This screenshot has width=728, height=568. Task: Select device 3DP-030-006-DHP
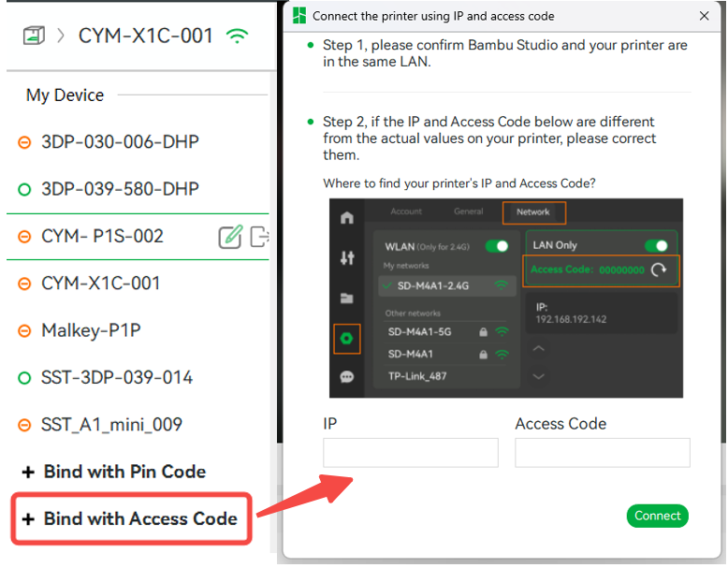[120, 142]
